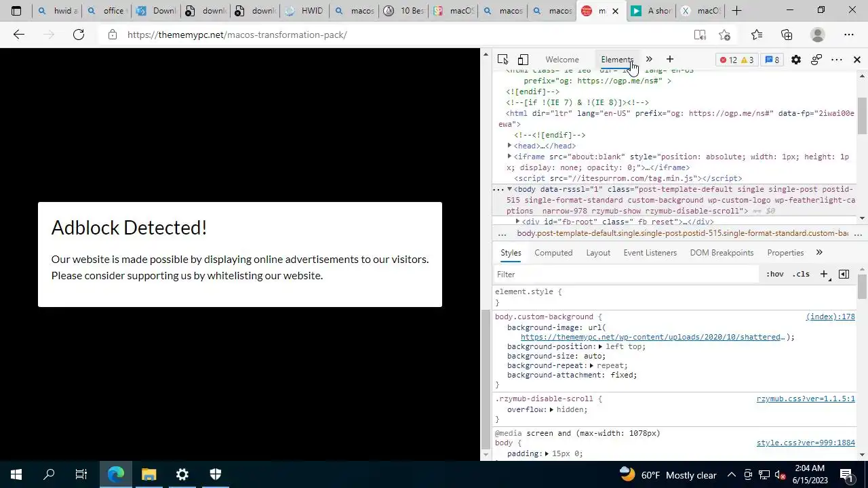
Task: Enter Immersive Reader from address bar
Action: point(700,35)
